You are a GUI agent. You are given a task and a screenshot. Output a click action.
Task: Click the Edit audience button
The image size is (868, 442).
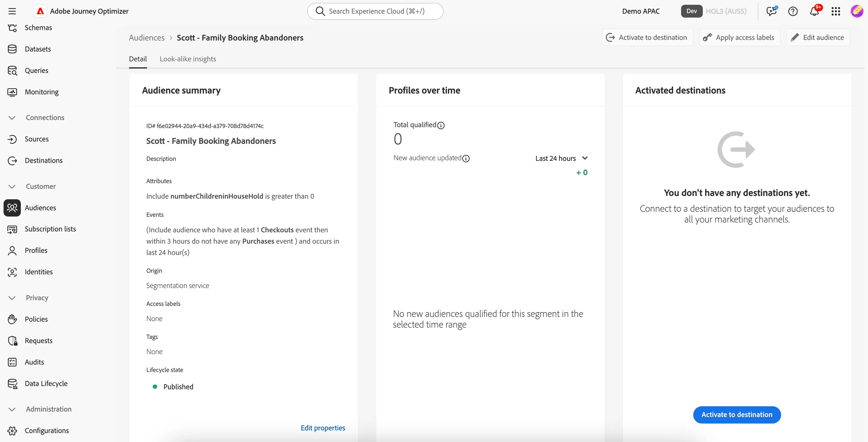818,38
